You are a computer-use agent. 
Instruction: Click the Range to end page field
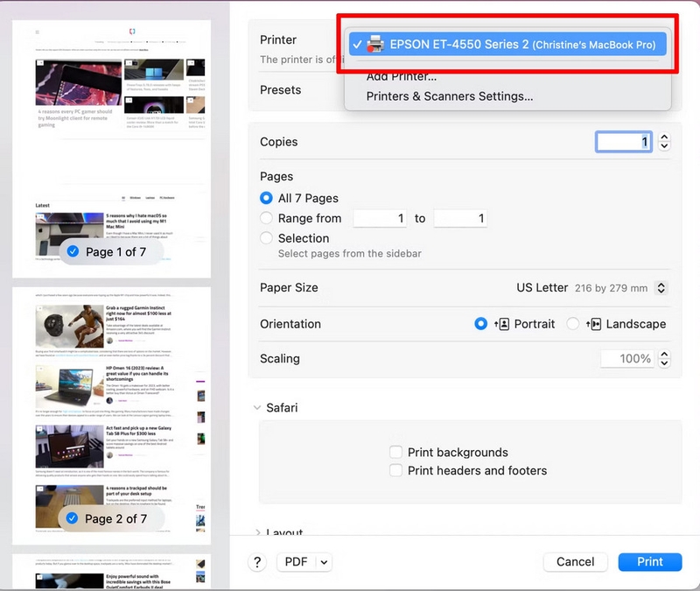click(x=460, y=218)
